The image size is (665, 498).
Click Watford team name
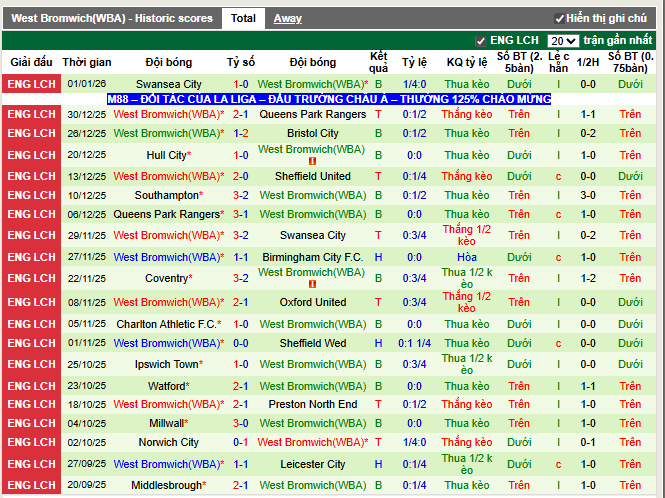(x=166, y=386)
